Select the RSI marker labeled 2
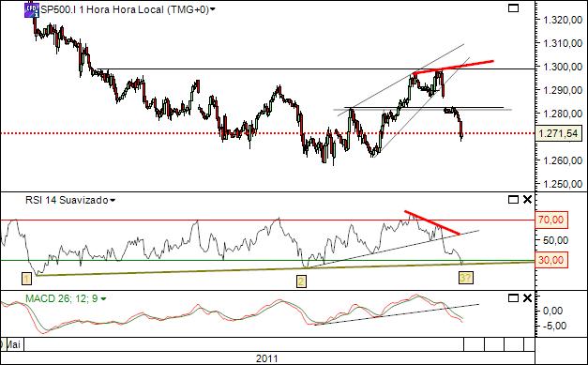588x365 pixels. click(301, 281)
